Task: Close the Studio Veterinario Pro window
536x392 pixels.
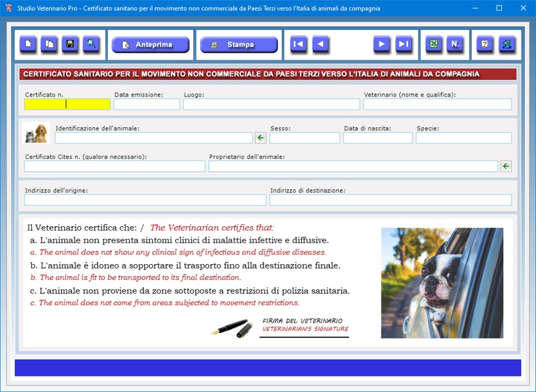Action: [523, 8]
